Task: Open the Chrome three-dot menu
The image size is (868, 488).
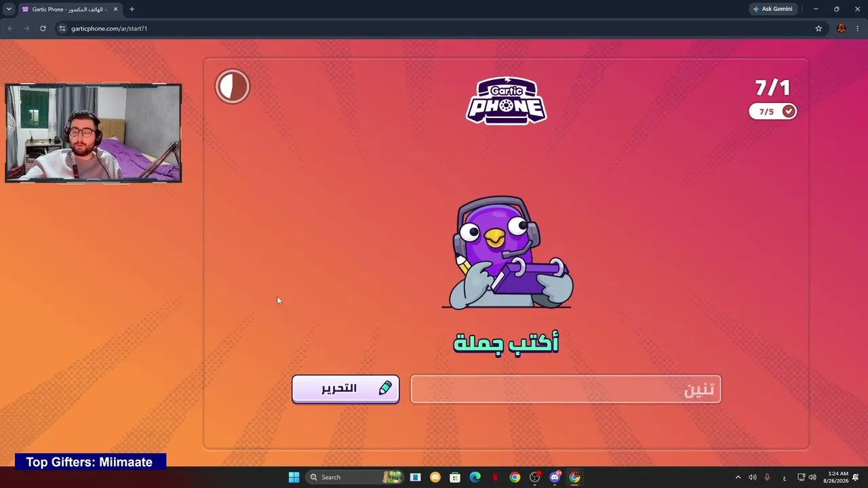Action: tap(858, 28)
